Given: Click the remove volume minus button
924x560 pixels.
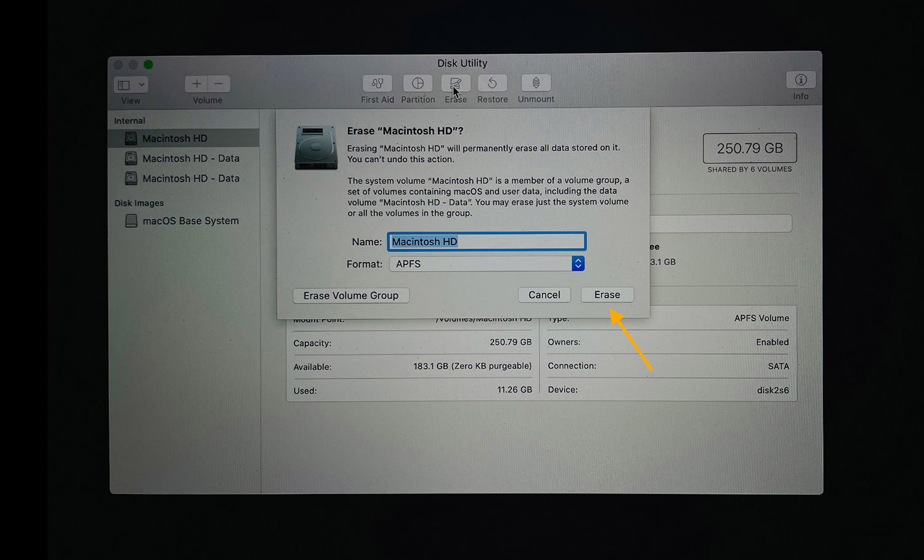Looking at the screenshot, I should [219, 84].
